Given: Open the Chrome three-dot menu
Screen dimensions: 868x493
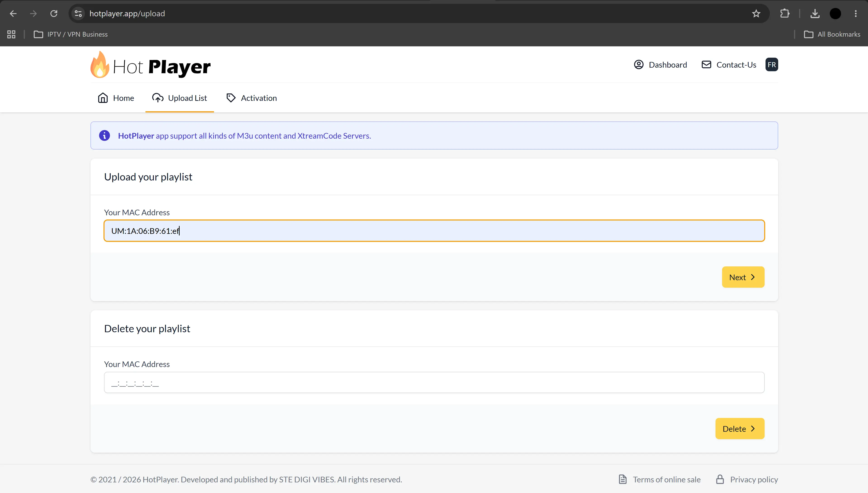Looking at the screenshot, I should click(x=856, y=14).
